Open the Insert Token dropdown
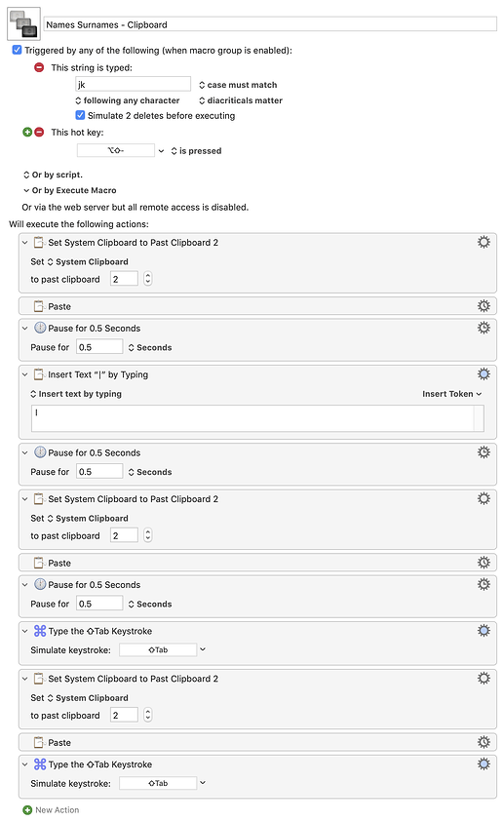This screenshot has width=504, height=822. (451, 394)
